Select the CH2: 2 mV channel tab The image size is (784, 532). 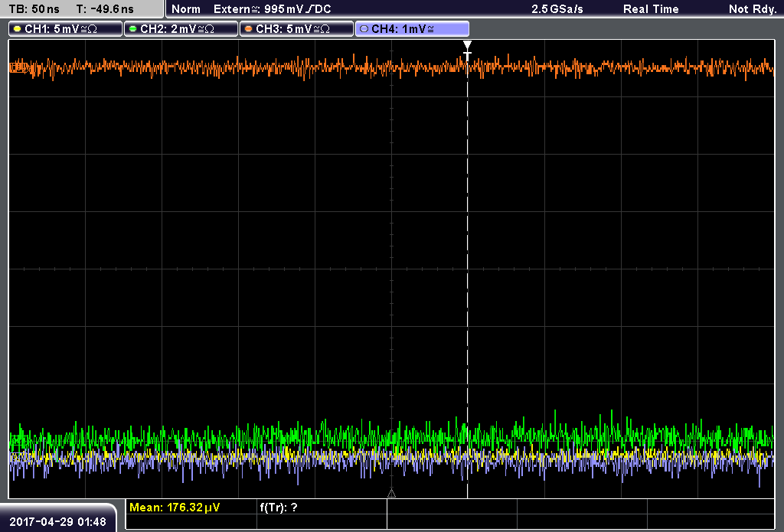point(181,29)
